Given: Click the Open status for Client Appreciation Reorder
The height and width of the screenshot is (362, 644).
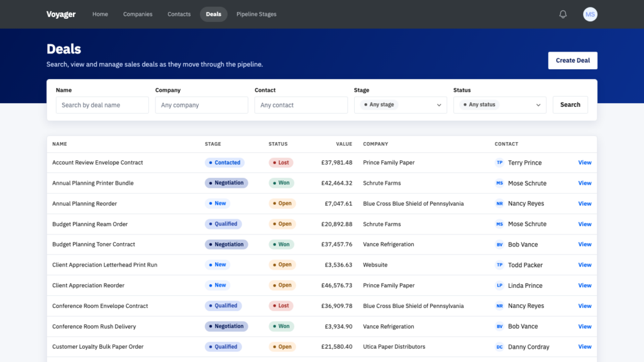Looking at the screenshot, I should 282,285.
